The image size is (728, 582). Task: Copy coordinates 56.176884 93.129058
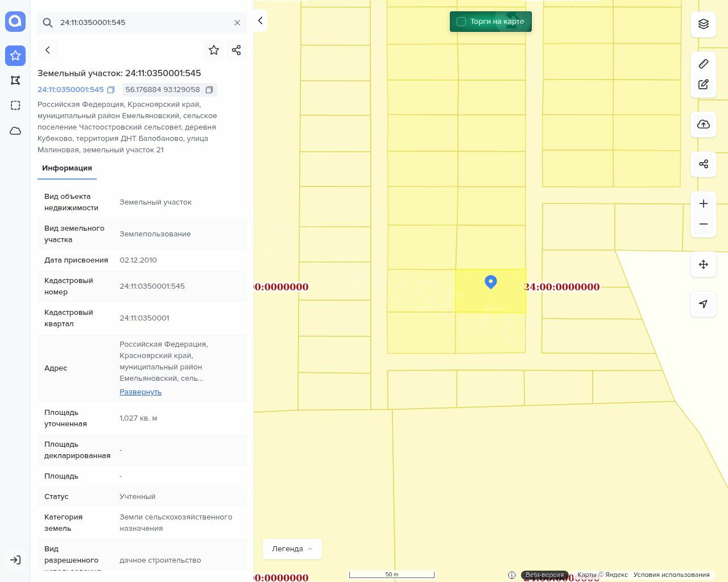209,90
